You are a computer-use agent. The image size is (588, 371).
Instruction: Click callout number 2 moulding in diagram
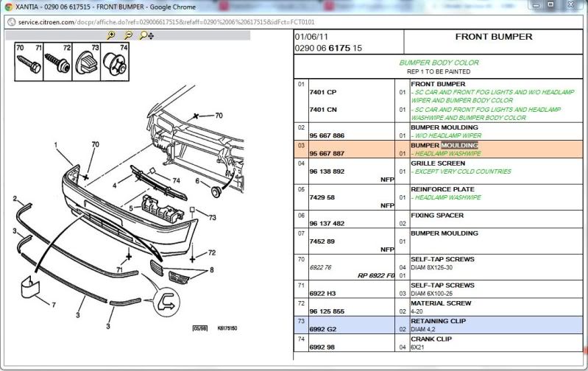click(x=15, y=199)
